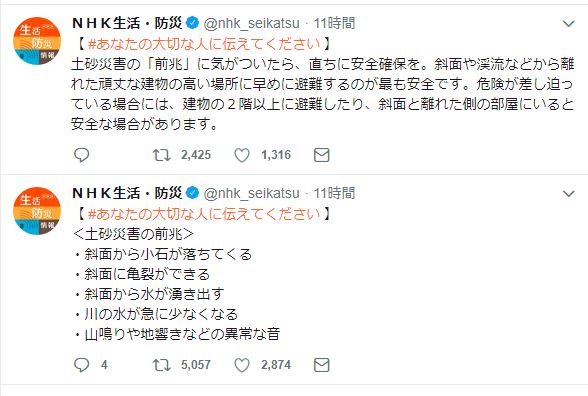
Task: Reply to the second tweet with 4 replies
Action: click(x=81, y=364)
